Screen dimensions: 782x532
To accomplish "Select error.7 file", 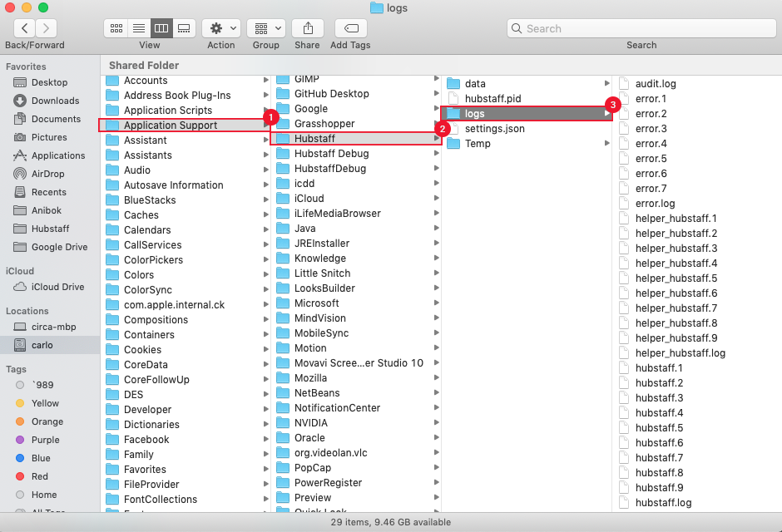I will (696, 189).
